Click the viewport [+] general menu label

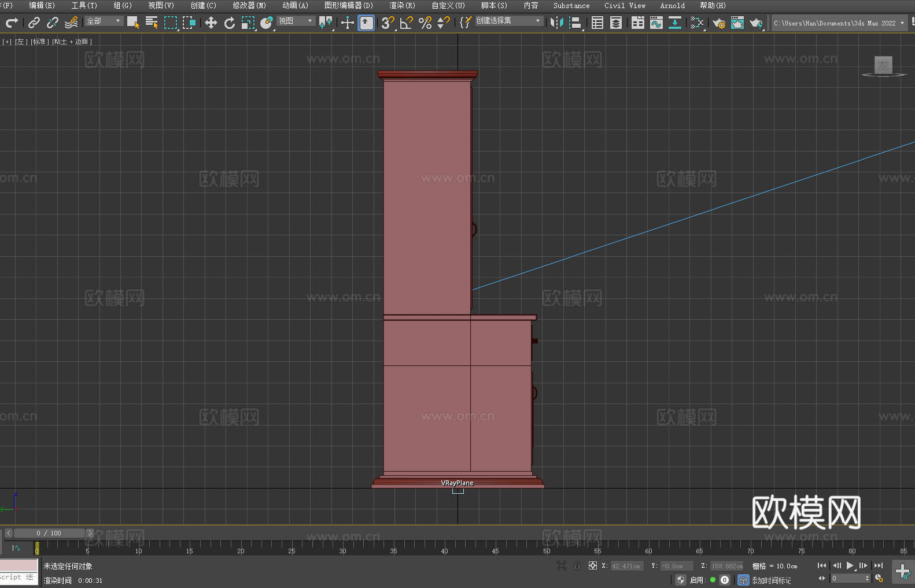coord(7,42)
